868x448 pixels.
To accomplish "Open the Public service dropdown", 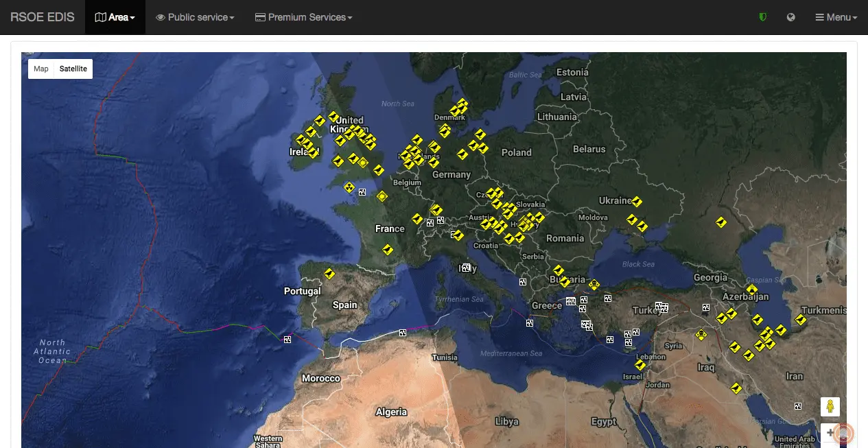I will (195, 17).
